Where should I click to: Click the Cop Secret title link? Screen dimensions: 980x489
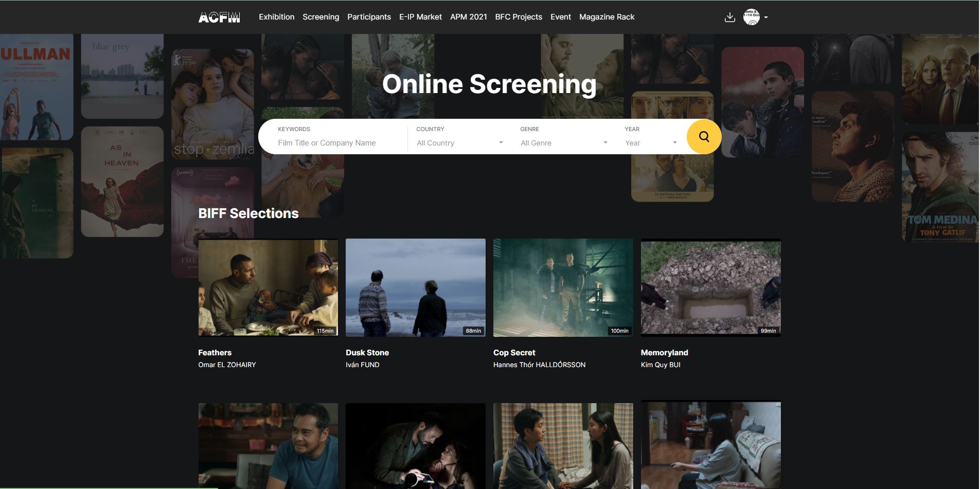tap(514, 353)
